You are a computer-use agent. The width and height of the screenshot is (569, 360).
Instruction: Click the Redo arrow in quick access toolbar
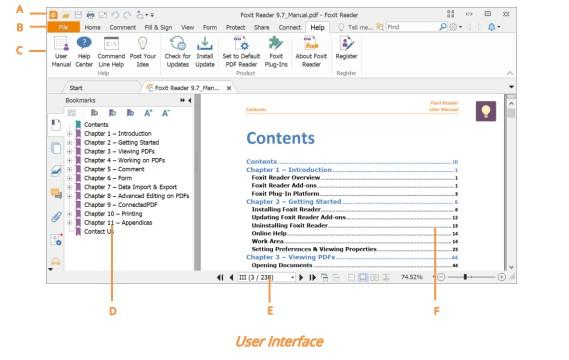[127, 15]
